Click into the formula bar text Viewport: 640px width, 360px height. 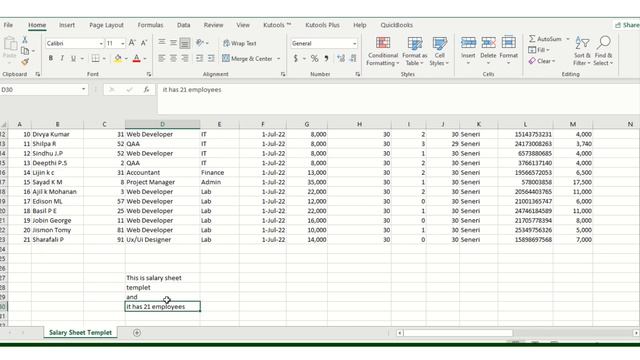(192, 89)
